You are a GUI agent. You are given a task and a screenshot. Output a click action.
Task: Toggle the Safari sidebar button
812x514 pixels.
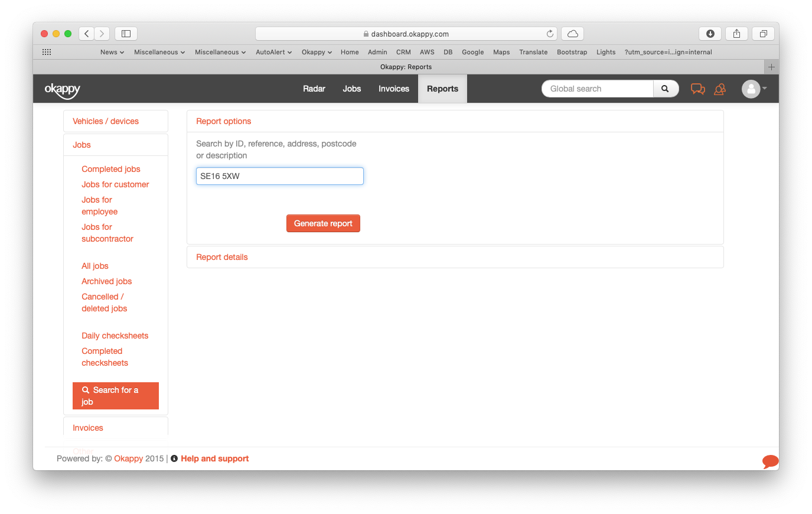tap(126, 34)
